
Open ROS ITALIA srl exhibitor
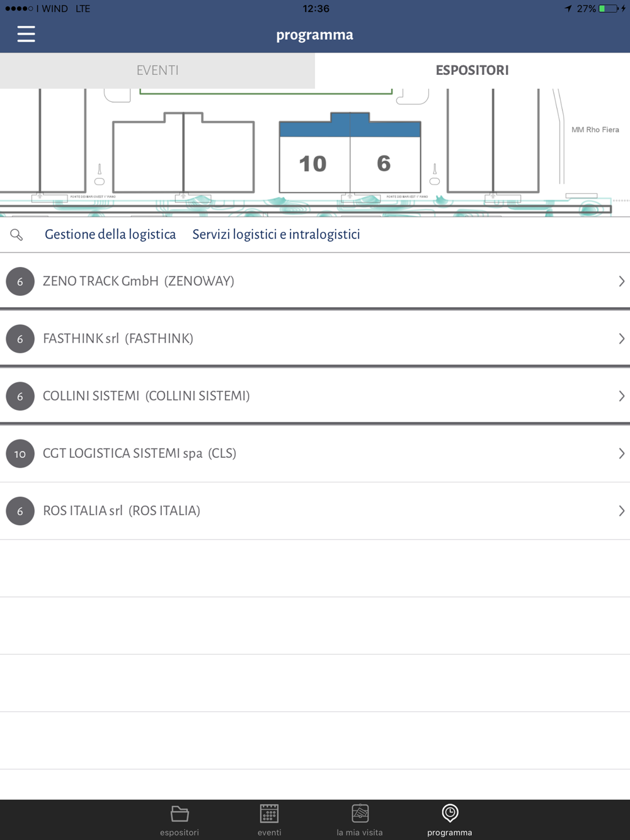tap(315, 511)
